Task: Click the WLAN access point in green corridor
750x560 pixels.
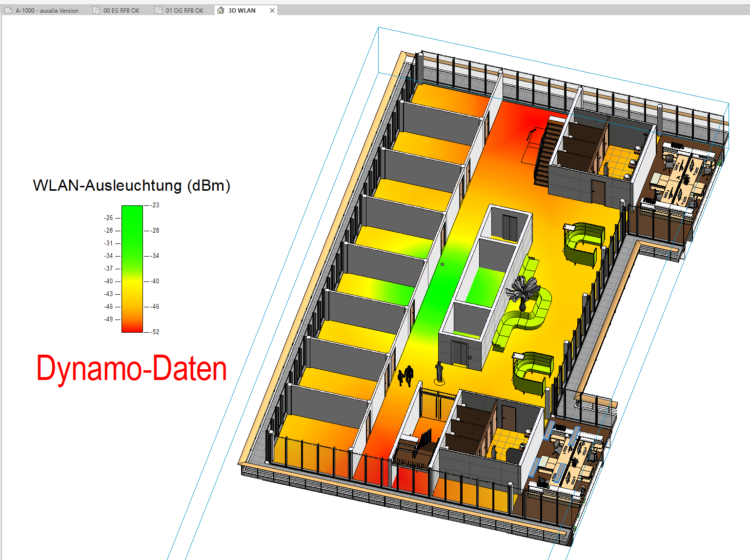Action: [442, 264]
